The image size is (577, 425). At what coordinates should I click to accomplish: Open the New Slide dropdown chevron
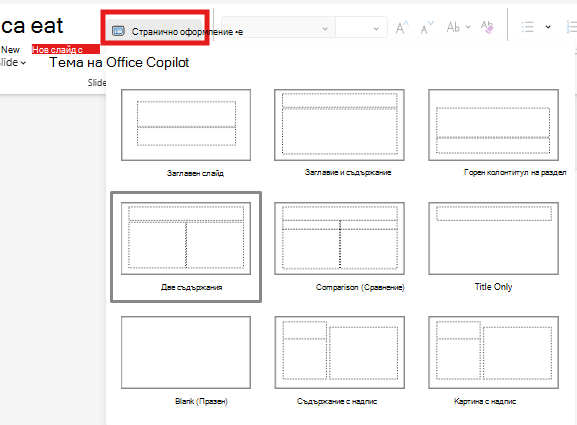pos(23,63)
